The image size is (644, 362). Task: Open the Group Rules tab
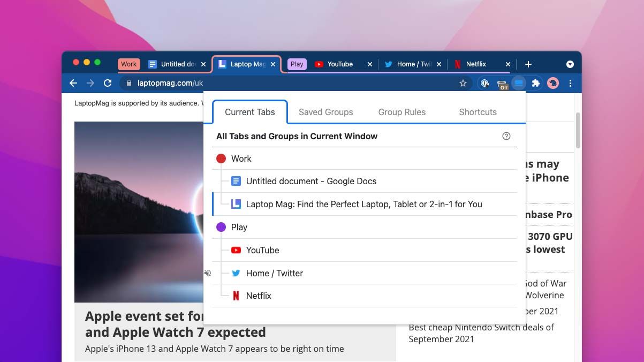(402, 112)
